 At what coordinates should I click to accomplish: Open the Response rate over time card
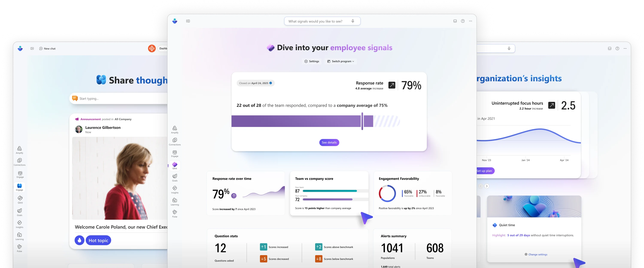coord(246,193)
